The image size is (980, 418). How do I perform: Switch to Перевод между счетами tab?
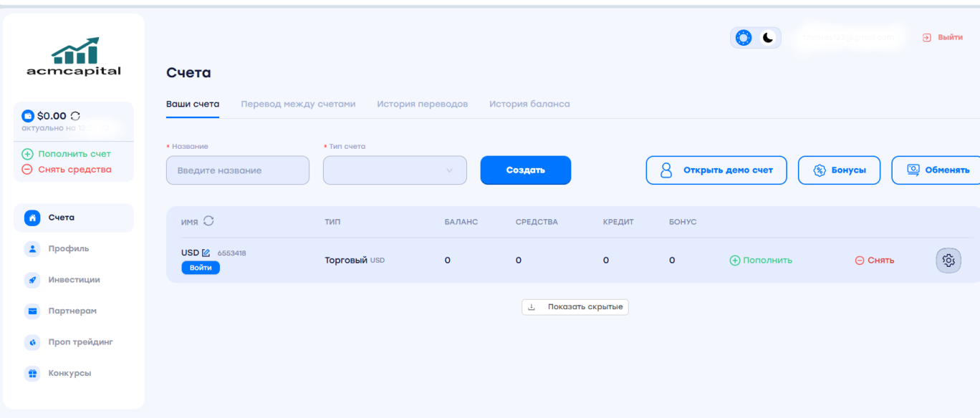298,104
